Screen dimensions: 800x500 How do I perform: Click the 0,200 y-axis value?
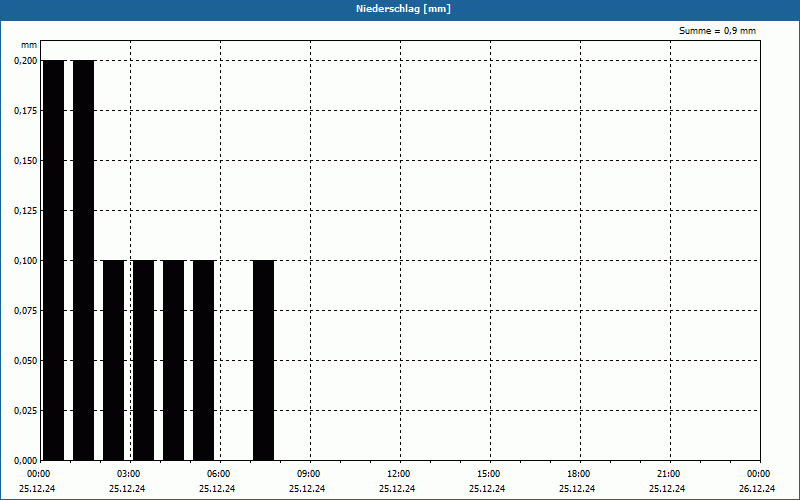26,61
